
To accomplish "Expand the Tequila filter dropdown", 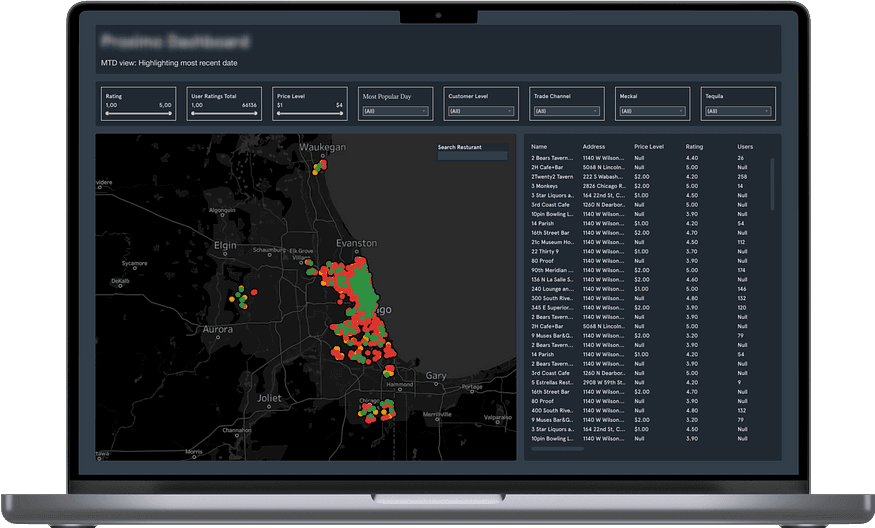I will [738, 111].
